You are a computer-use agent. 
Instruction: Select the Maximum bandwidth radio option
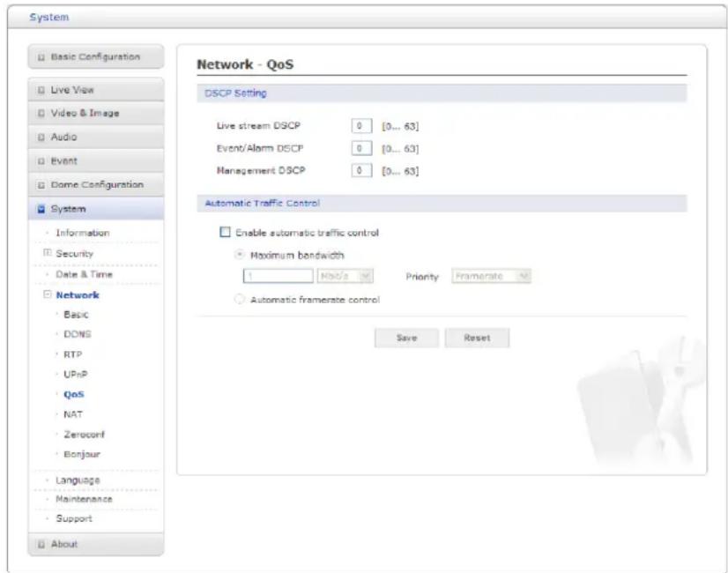239,255
